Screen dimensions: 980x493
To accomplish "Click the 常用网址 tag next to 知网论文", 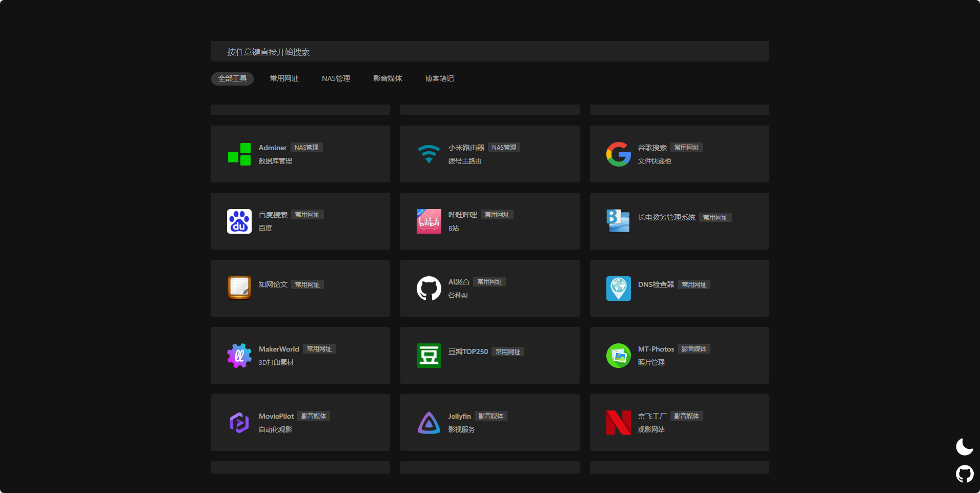I will (x=308, y=284).
